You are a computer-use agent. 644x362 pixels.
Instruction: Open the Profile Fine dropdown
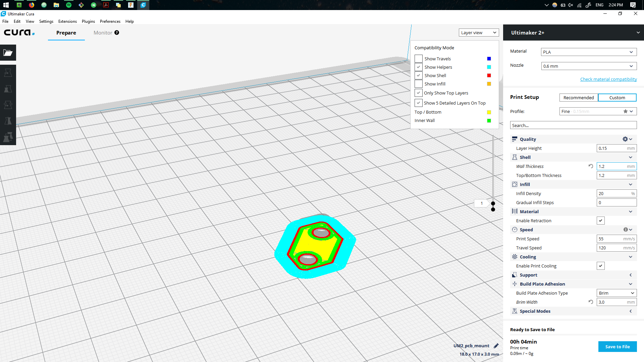598,111
